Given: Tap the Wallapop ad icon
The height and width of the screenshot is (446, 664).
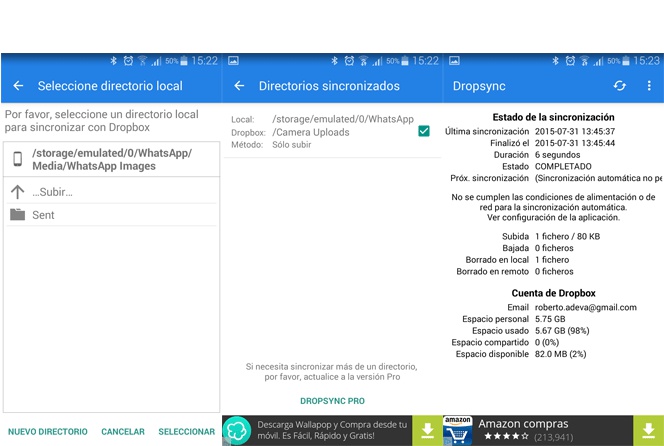Looking at the screenshot, I should coord(237,430).
